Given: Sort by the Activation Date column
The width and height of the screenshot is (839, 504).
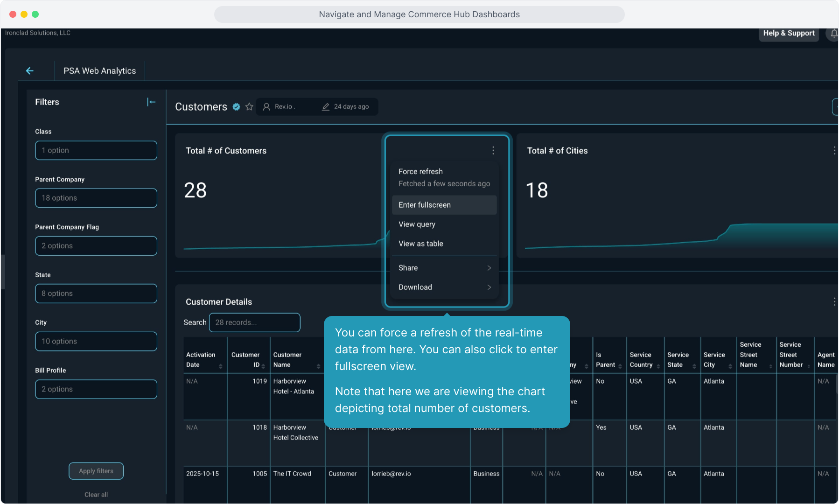Looking at the screenshot, I should 220,366.
